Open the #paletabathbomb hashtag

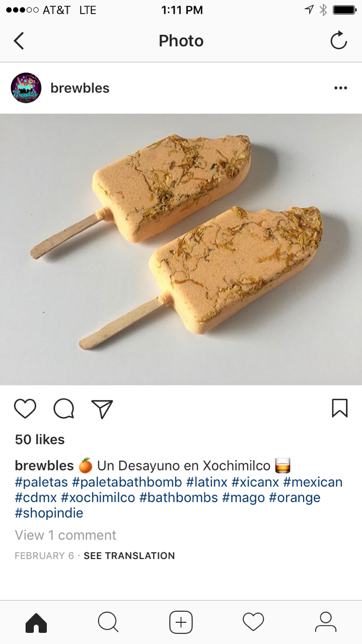pos(127,482)
